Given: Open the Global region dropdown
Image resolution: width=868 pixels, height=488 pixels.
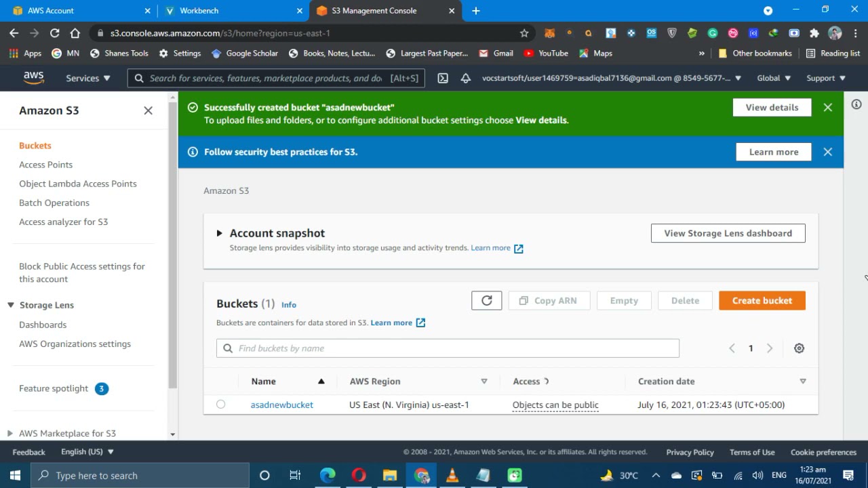Looking at the screenshot, I should pos(774,78).
